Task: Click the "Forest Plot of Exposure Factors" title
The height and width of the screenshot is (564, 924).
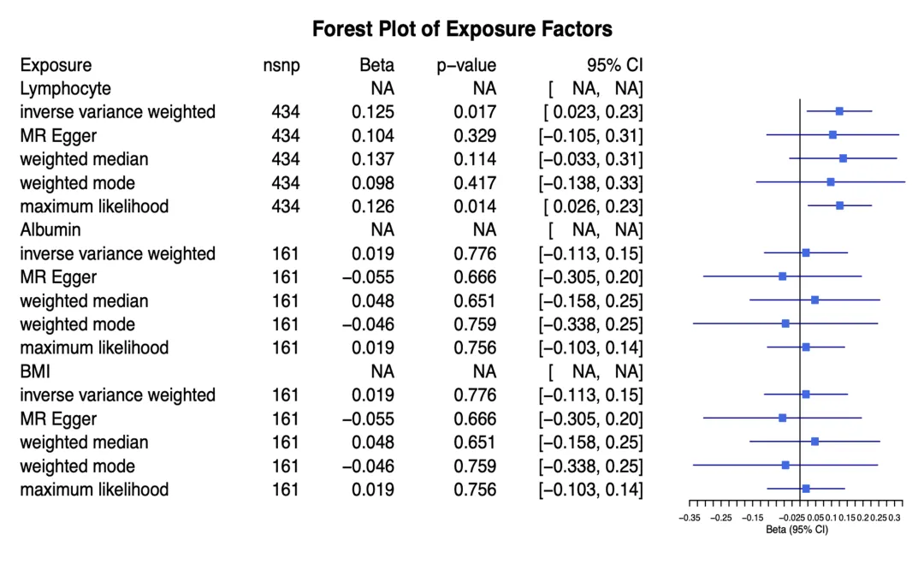Action: tap(462, 29)
